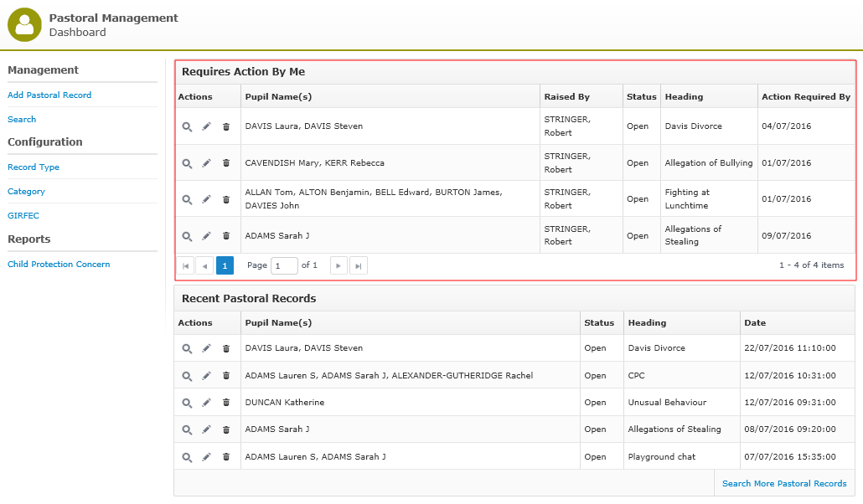Screen dimensions: 863x504
Task: Delete the recent 22/07/2016 Davis Divorce record
Action: coord(226,349)
